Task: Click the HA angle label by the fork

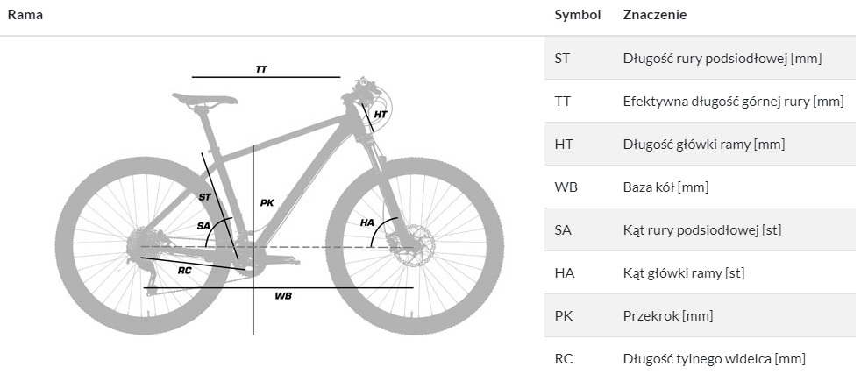Action: 367,223
